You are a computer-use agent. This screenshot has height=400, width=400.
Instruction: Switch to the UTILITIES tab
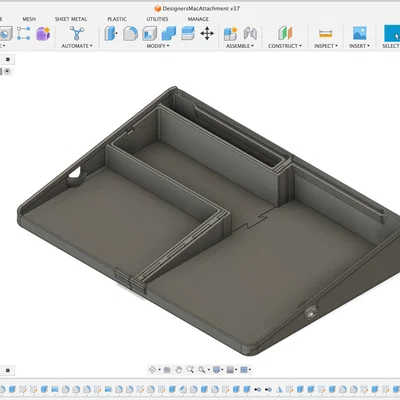click(x=157, y=19)
